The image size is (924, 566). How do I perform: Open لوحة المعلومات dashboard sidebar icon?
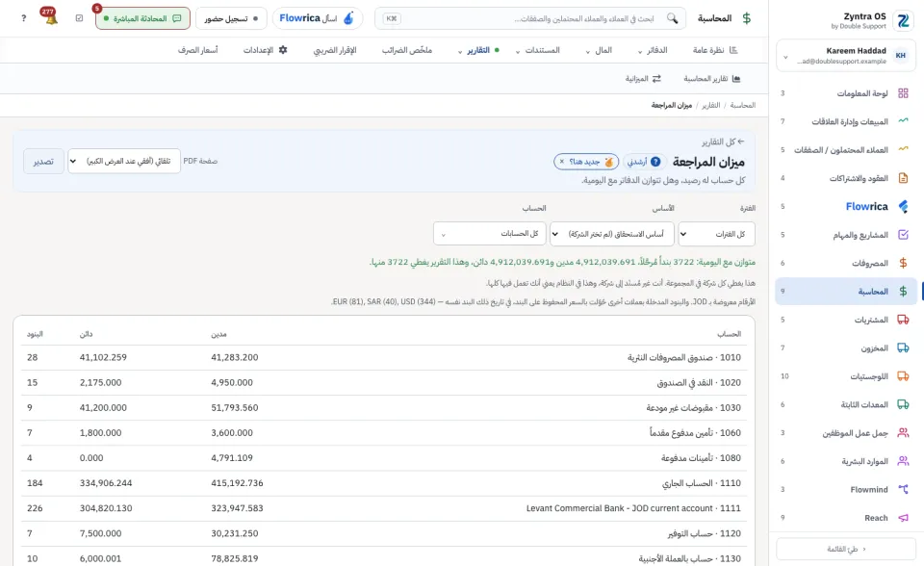[903, 93]
